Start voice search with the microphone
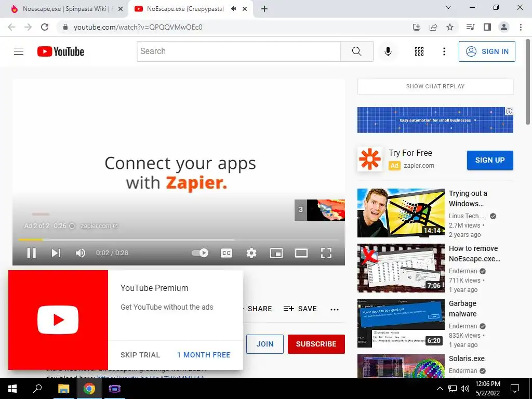The width and height of the screenshot is (532, 399). [388, 51]
